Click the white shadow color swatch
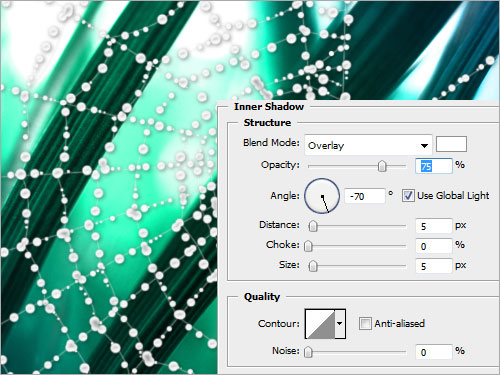This screenshot has width=500, height=375. 451,144
